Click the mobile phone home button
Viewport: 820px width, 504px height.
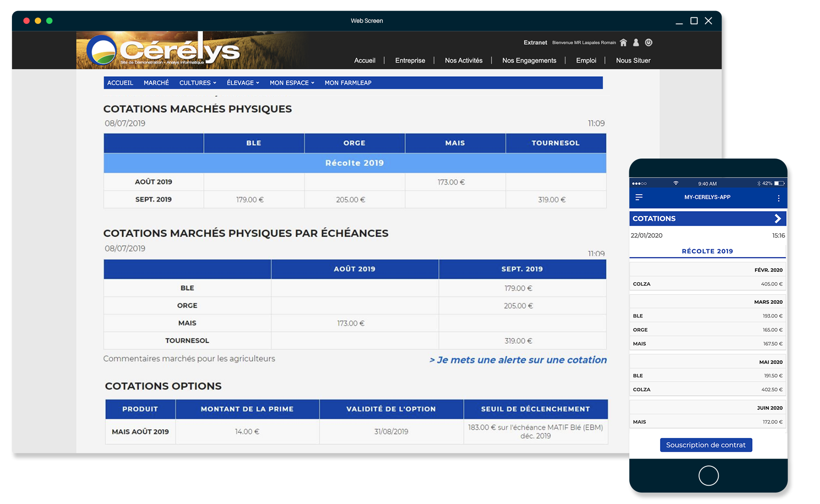coord(708,476)
